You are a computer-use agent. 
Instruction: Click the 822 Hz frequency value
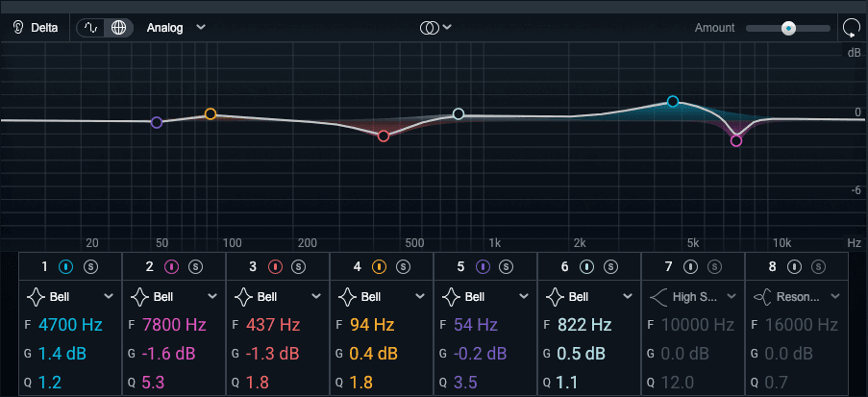point(584,325)
